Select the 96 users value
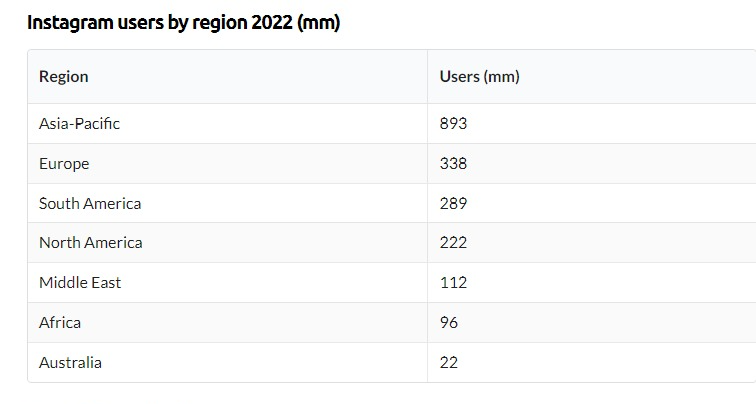756x404 pixels. [449, 322]
